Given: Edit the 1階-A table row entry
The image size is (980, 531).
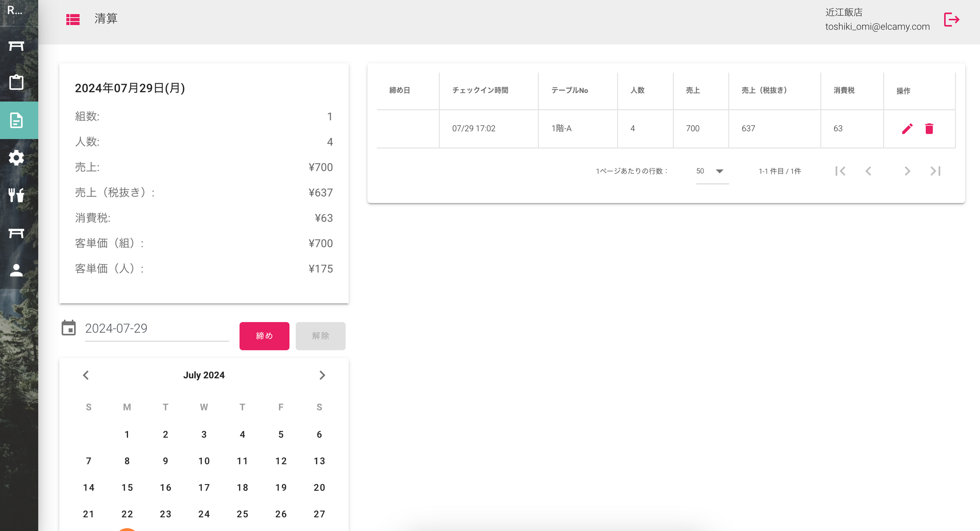Looking at the screenshot, I should pyautogui.click(x=907, y=129).
